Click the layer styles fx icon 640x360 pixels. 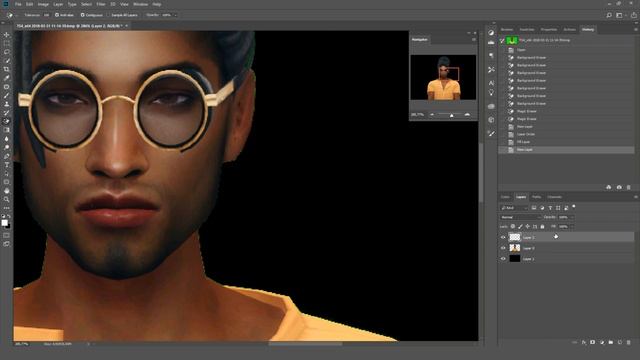584,342
